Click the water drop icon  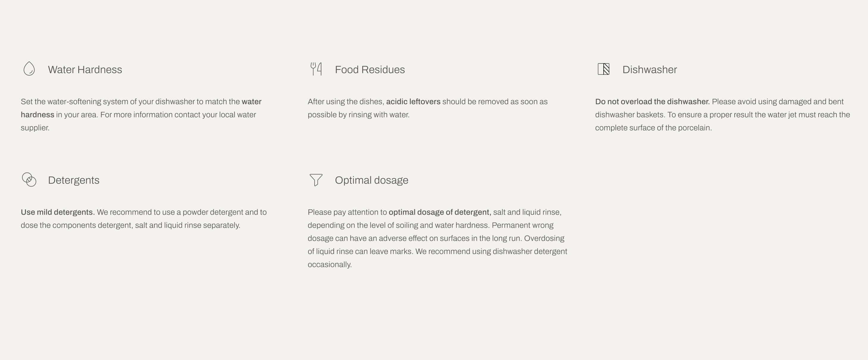[29, 69]
